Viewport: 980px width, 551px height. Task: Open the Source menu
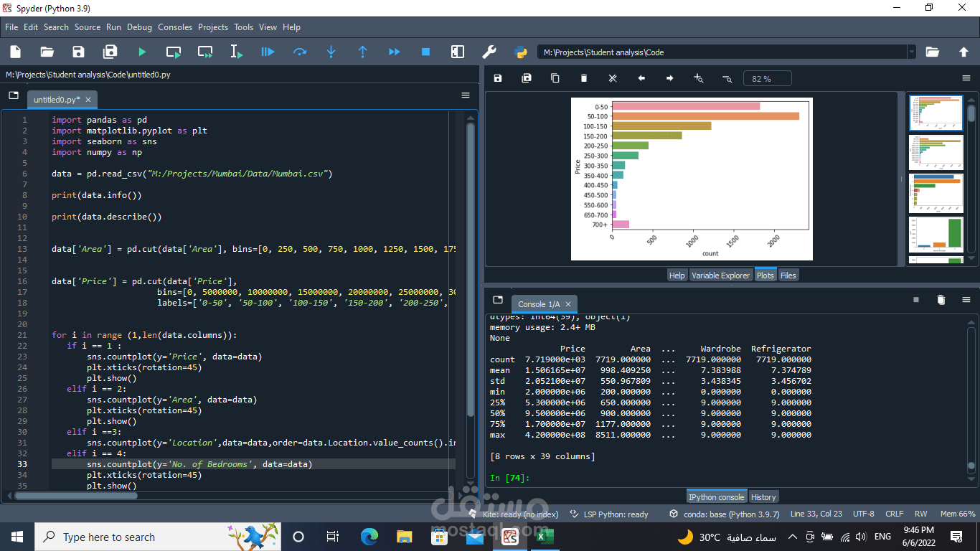[88, 27]
